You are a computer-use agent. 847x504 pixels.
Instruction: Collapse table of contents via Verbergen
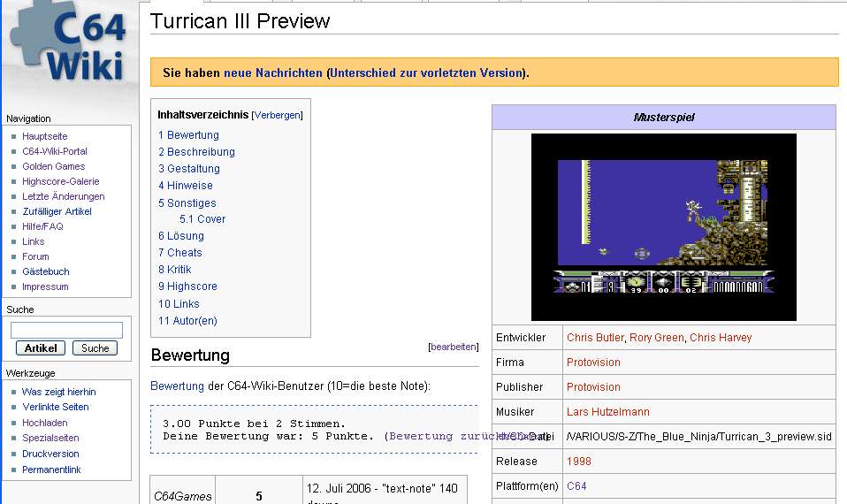pos(278,115)
